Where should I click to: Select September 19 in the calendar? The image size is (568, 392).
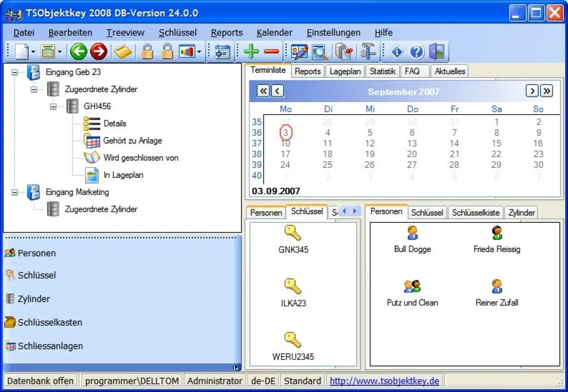tap(370, 154)
